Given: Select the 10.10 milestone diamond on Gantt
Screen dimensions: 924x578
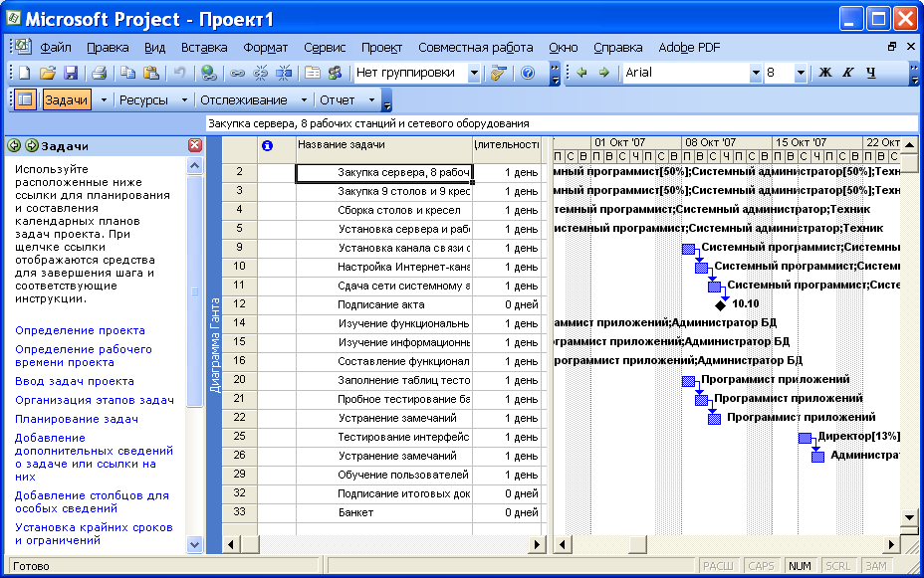Looking at the screenshot, I should (720, 304).
